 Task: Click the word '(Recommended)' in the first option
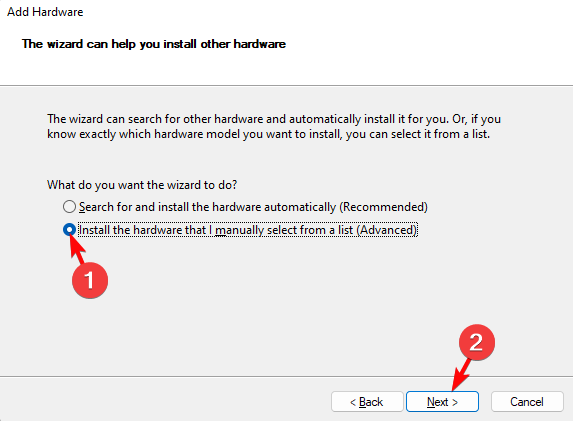pyautogui.click(x=383, y=207)
